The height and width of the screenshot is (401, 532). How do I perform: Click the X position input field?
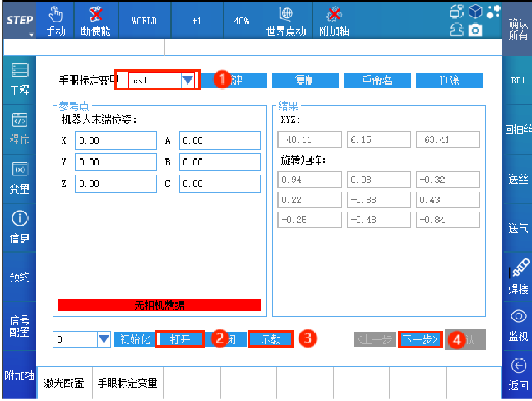point(116,141)
